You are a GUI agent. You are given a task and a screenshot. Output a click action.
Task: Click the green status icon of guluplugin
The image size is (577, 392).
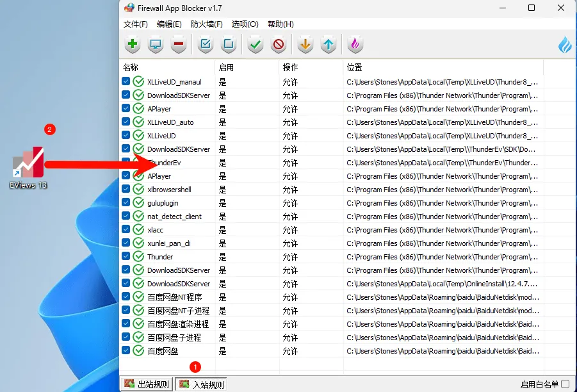[138, 202]
